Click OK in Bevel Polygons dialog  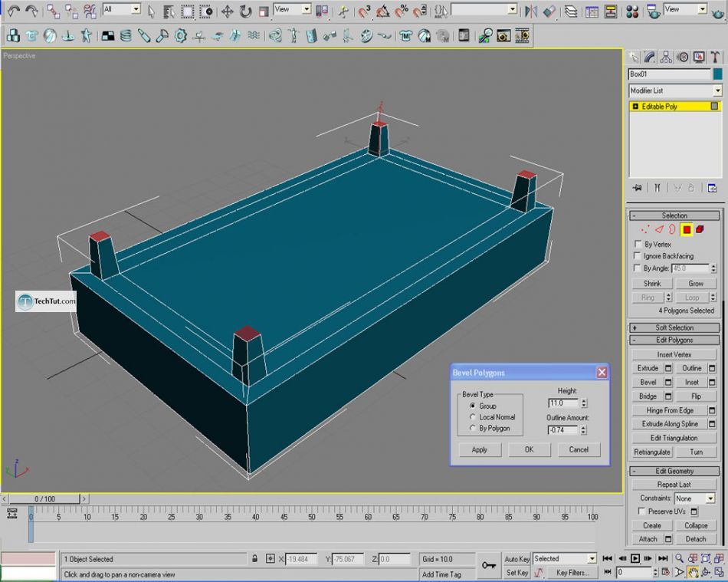pyautogui.click(x=530, y=449)
